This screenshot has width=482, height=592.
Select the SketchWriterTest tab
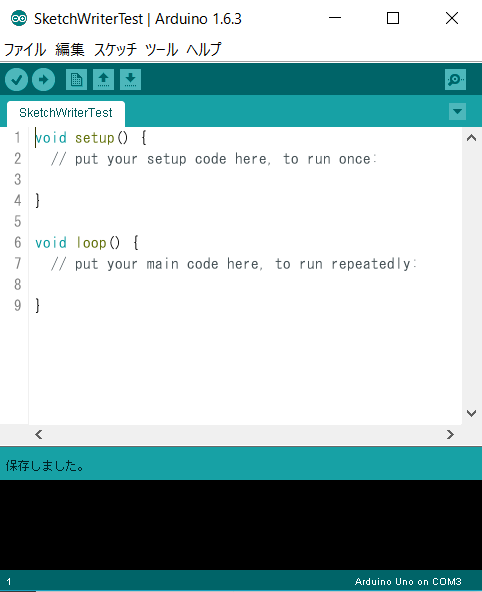(66, 113)
